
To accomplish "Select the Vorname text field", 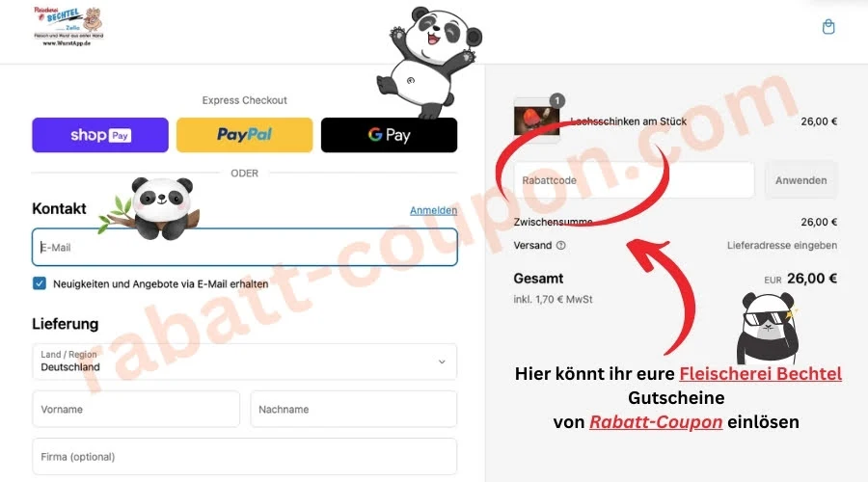I will (x=136, y=409).
